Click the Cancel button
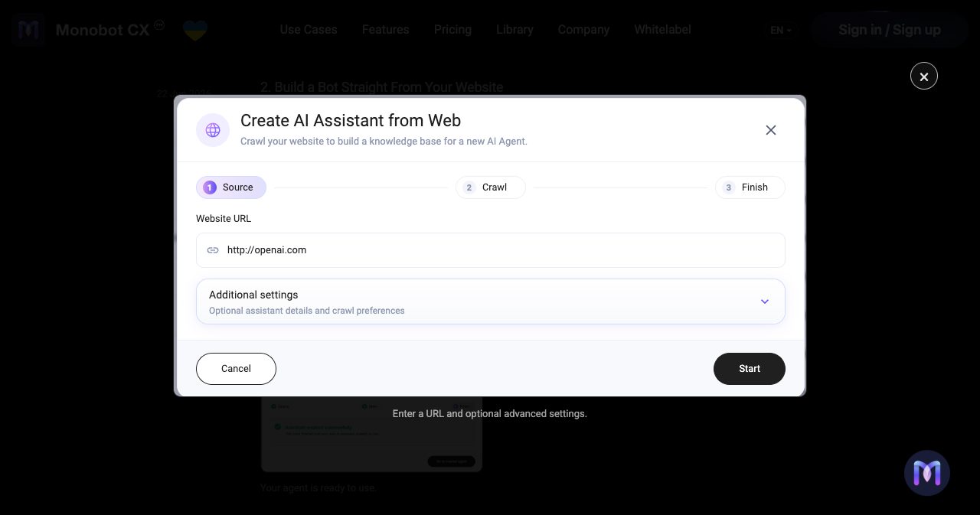Image resolution: width=980 pixels, height=515 pixels. click(236, 369)
